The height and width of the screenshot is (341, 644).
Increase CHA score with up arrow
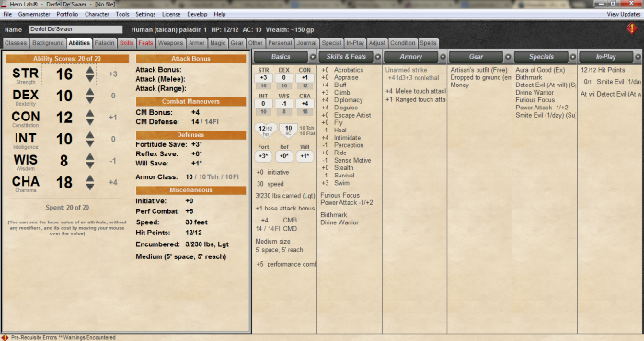90,178
